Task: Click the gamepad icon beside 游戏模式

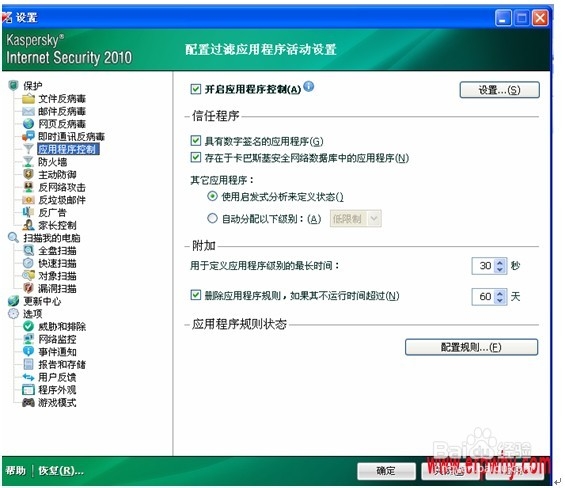Action: [28, 402]
